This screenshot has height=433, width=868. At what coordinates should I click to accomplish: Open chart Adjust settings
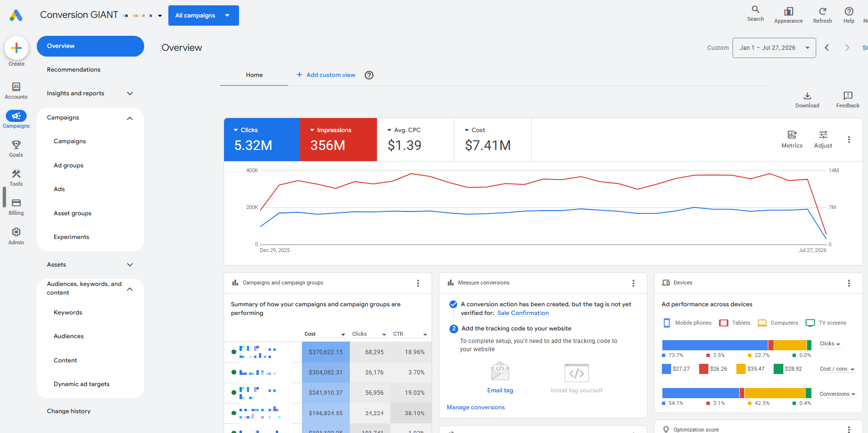click(x=823, y=139)
